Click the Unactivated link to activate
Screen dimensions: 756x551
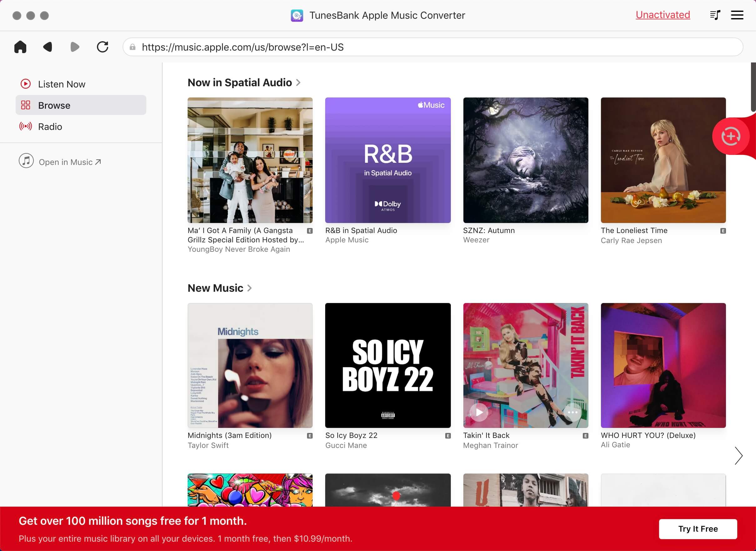pos(663,15)
